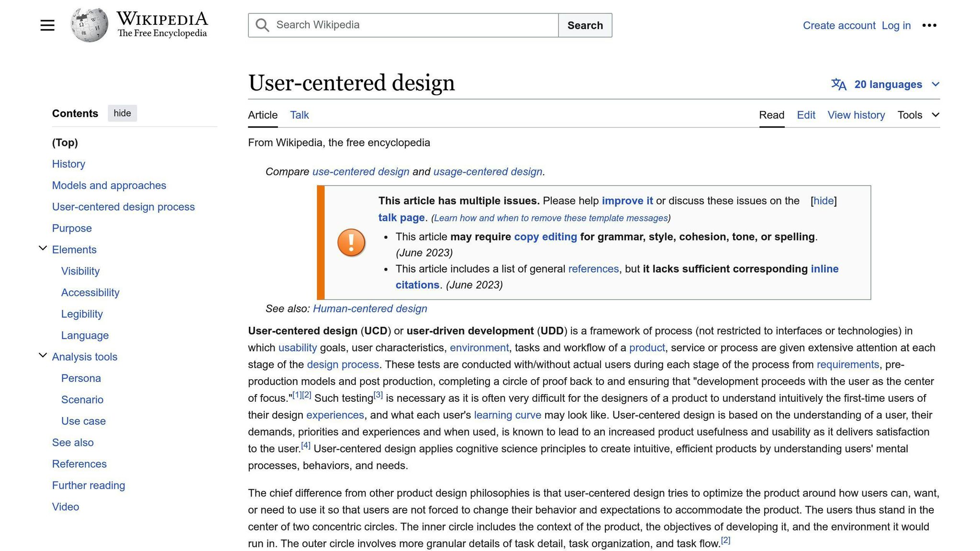This screenshot has height=551, width=980.
Task: Hide the multiple issues notice
Action: 824,201
